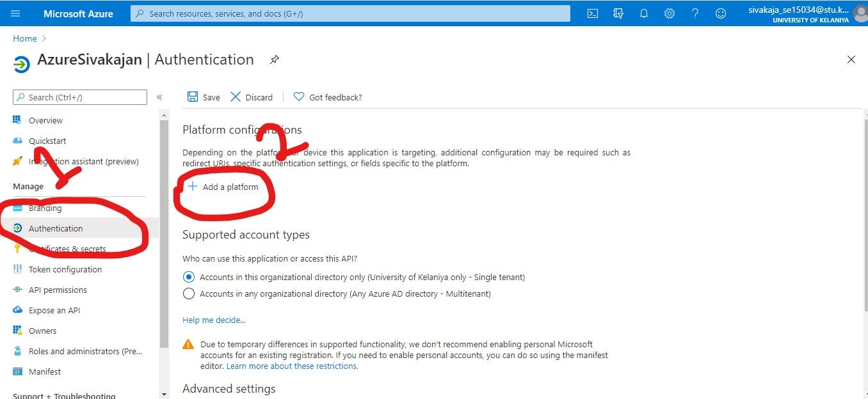The width and height of the screenshot is (868, 399).
Task: Click the Owners icon
Action: tap(17, 331)
